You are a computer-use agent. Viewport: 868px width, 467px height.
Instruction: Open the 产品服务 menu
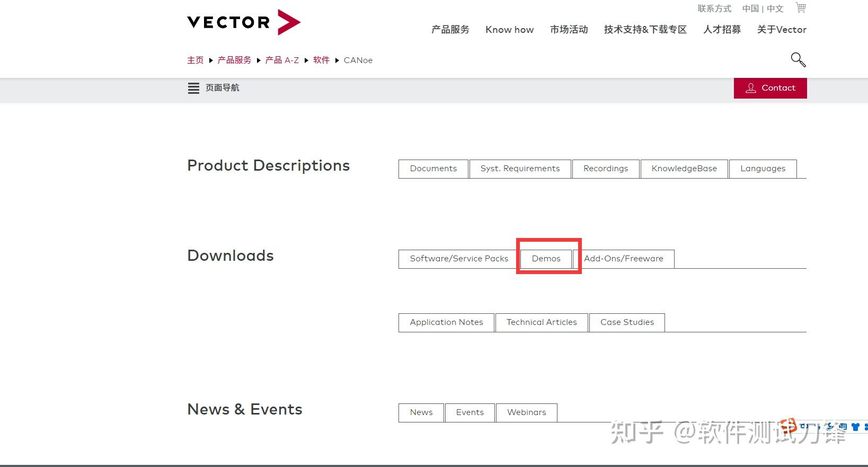click(x=450, y=30)
